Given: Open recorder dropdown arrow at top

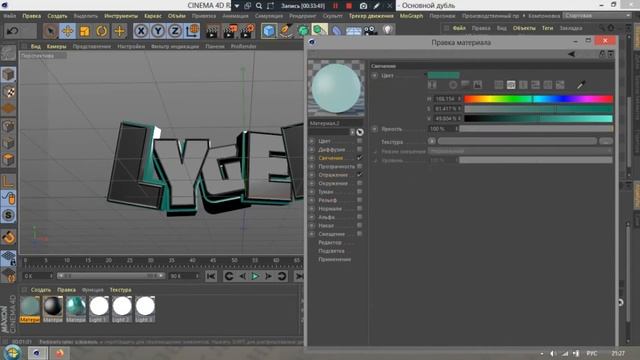Looking at the screenshot, I should (x=237, y=6).
